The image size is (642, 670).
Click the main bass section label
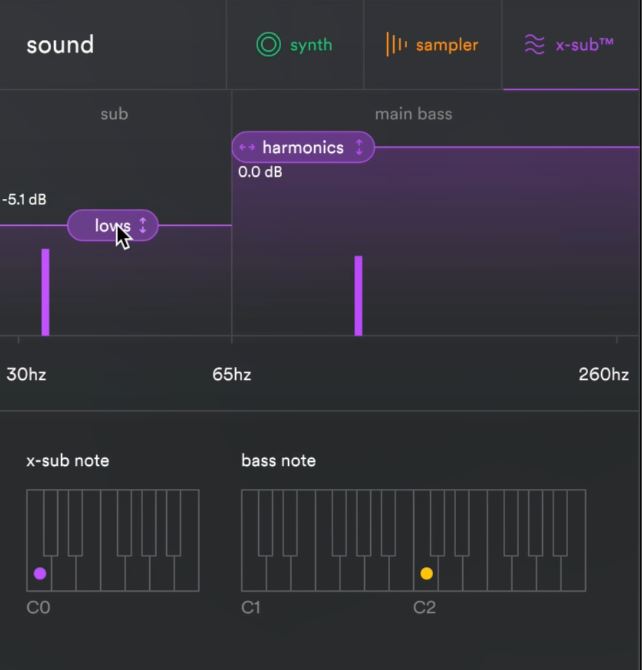click(x=413, y=114)
